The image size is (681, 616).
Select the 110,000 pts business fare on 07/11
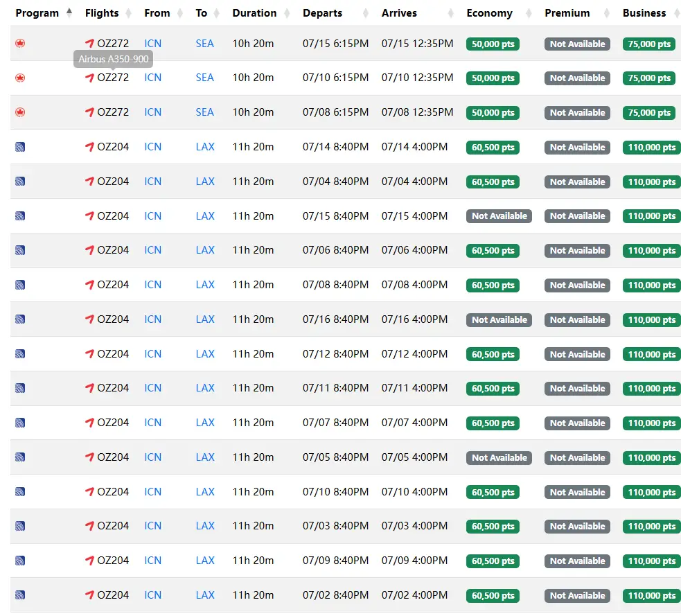pos(651,389)
